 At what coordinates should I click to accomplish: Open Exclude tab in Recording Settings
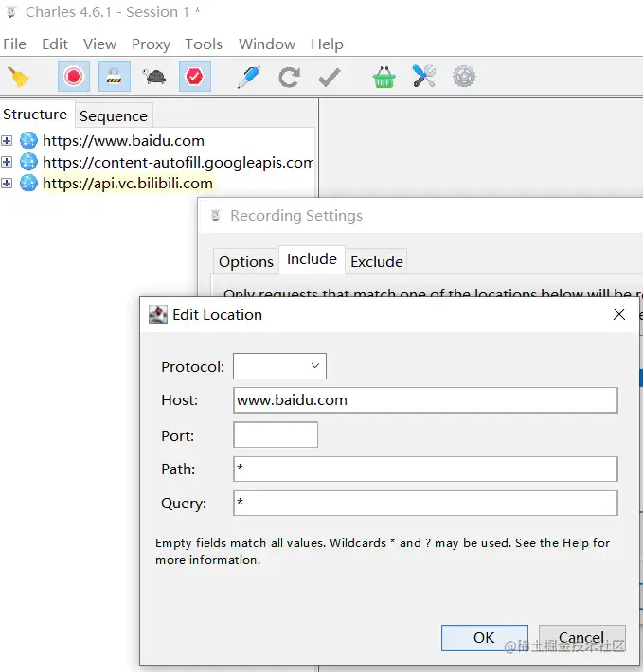[377, 261]
